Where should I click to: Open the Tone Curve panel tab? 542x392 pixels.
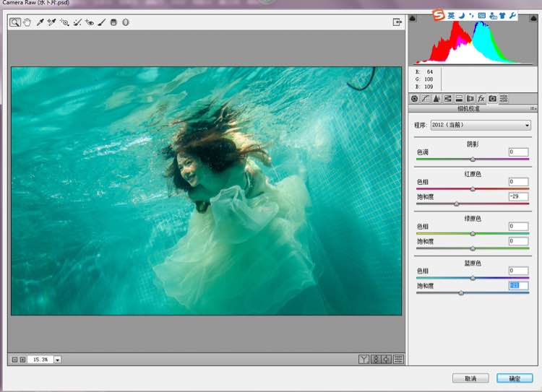(426, 99)
